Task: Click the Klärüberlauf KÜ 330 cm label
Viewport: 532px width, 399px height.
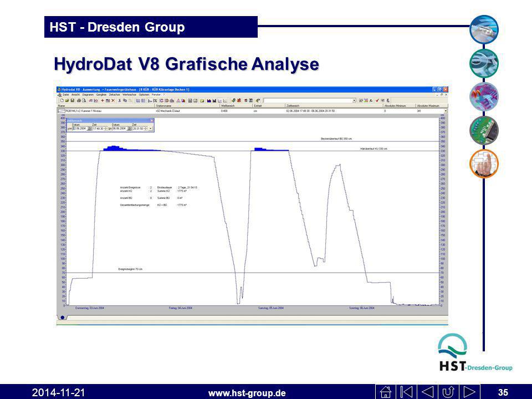Action: 374,149
